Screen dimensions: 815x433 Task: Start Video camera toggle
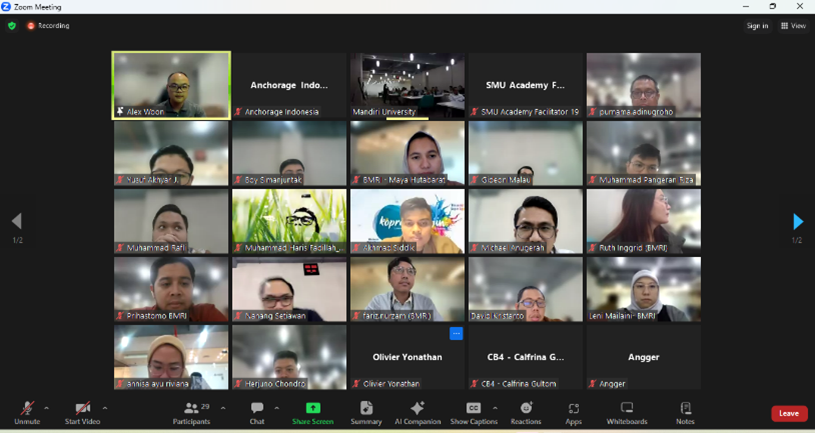82,412
